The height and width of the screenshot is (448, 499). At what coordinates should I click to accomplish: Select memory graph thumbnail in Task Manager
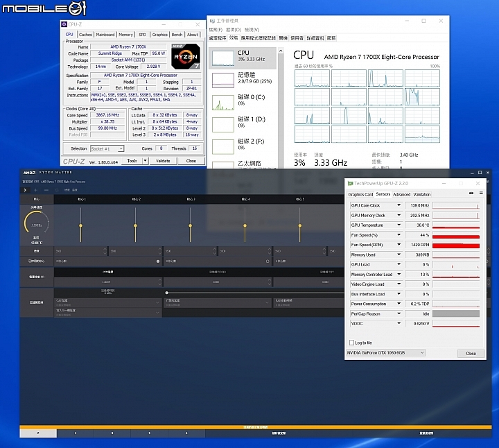click(x=222, y=80)
